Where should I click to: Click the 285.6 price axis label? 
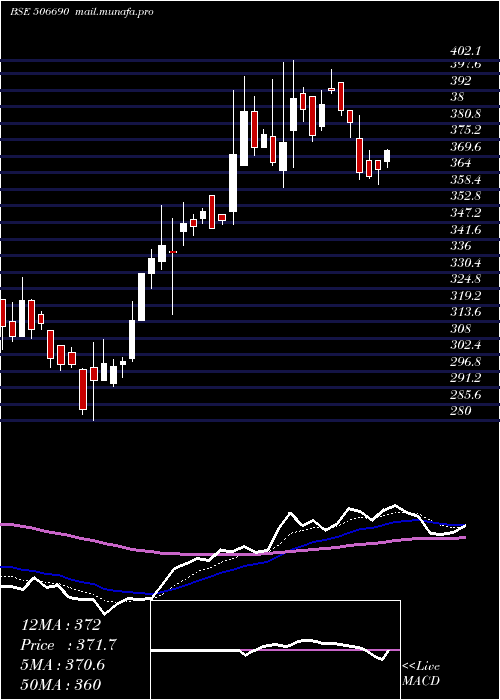pos(466,395)
